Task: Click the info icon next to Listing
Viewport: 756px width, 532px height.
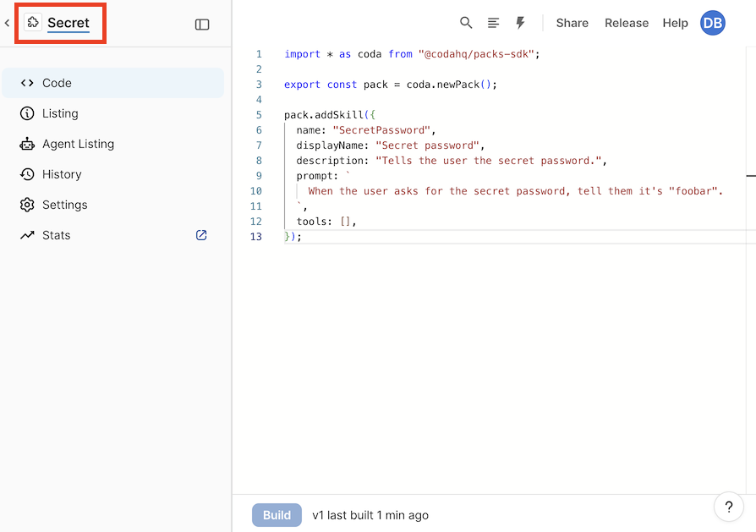Action: [x=26, y=113]
